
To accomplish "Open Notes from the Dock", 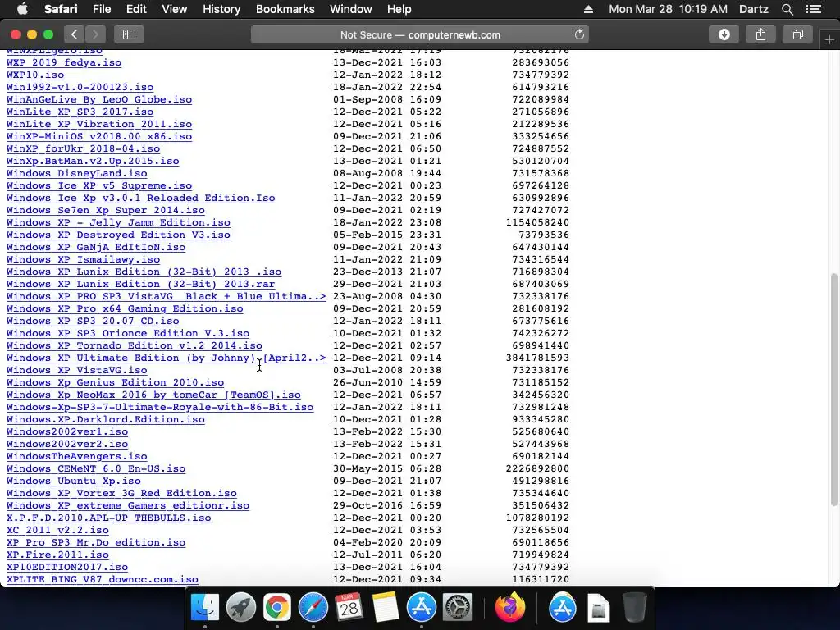I will (x=386, y=608).
